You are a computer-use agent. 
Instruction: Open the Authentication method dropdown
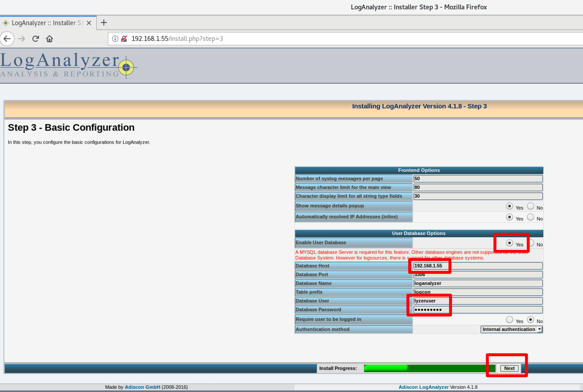point(511,329)
